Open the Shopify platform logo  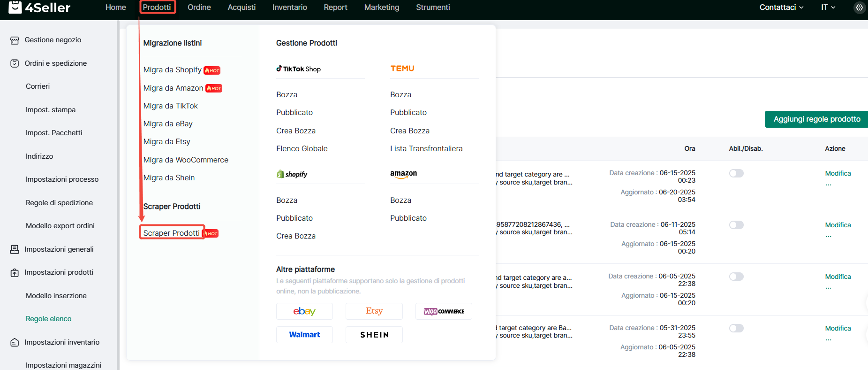292,174
